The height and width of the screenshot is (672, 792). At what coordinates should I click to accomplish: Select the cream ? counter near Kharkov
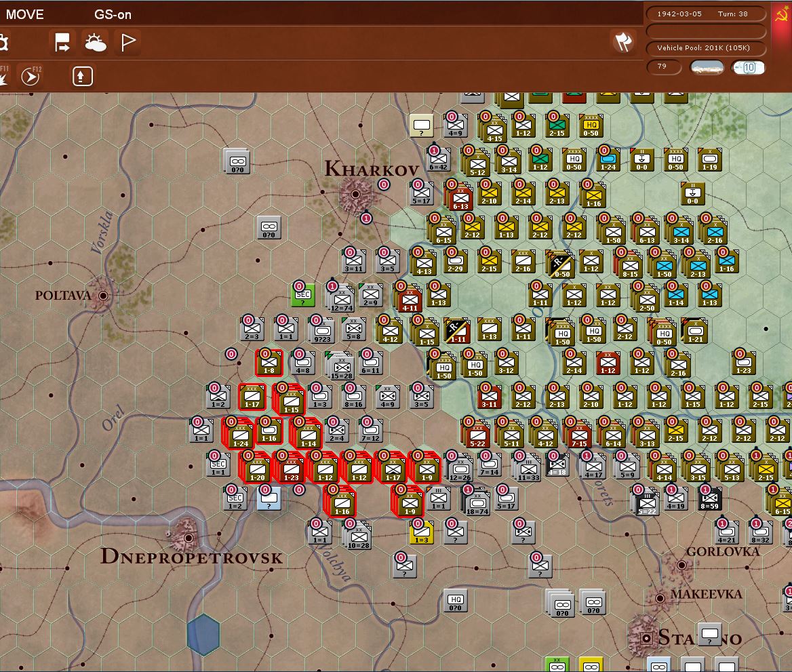[x=421, y=126]
